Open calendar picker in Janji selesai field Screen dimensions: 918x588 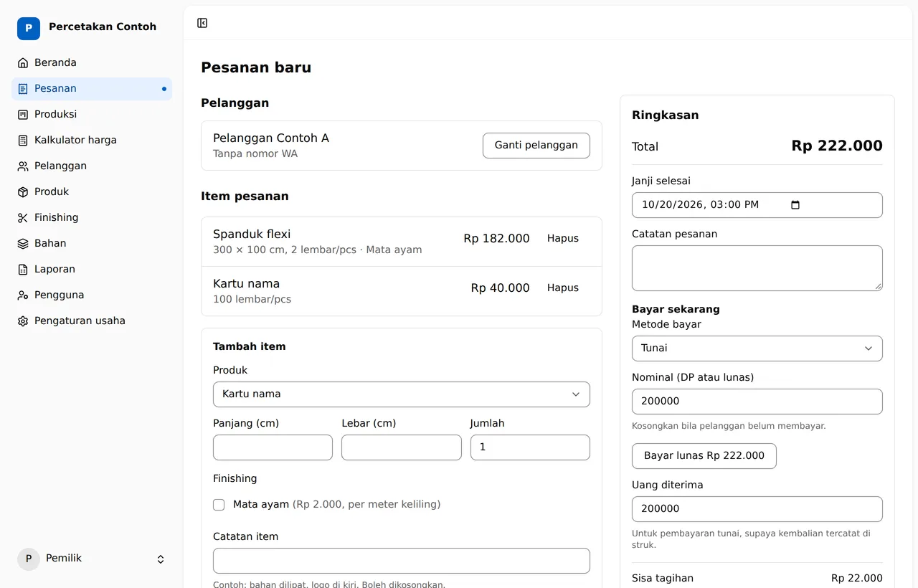coord(795,205)
